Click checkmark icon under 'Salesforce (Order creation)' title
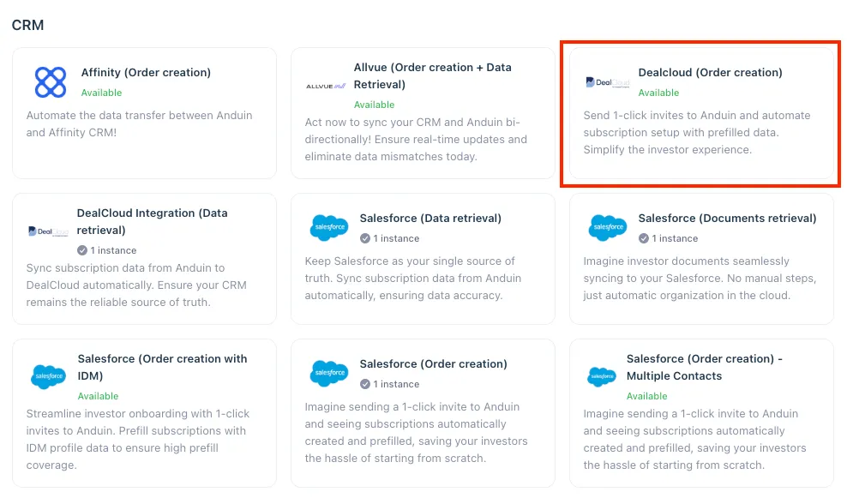This screenshot has height=504, width=847. (x=365, y=384)
